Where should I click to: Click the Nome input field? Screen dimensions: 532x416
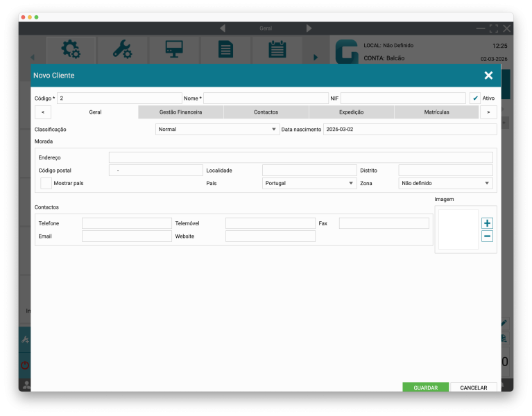266,98
